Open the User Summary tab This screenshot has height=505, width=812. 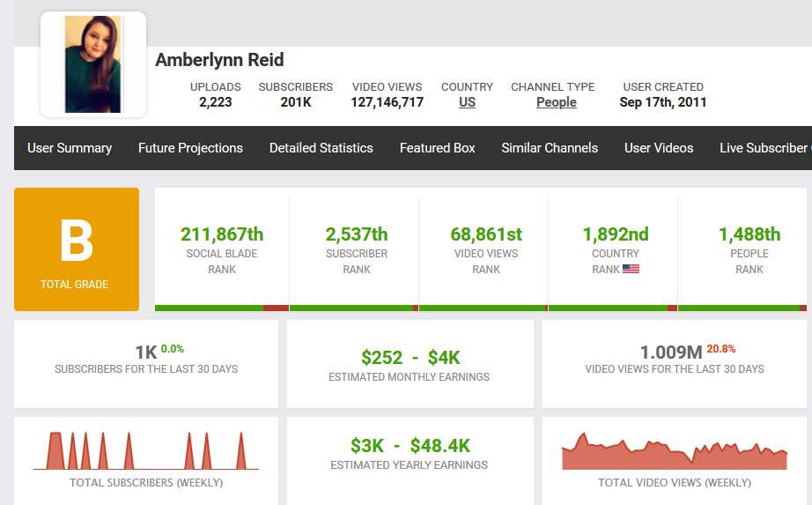tap(70, 148)
